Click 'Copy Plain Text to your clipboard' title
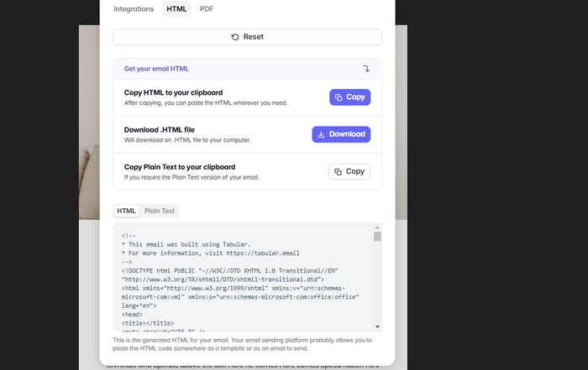 coord(180,167)
